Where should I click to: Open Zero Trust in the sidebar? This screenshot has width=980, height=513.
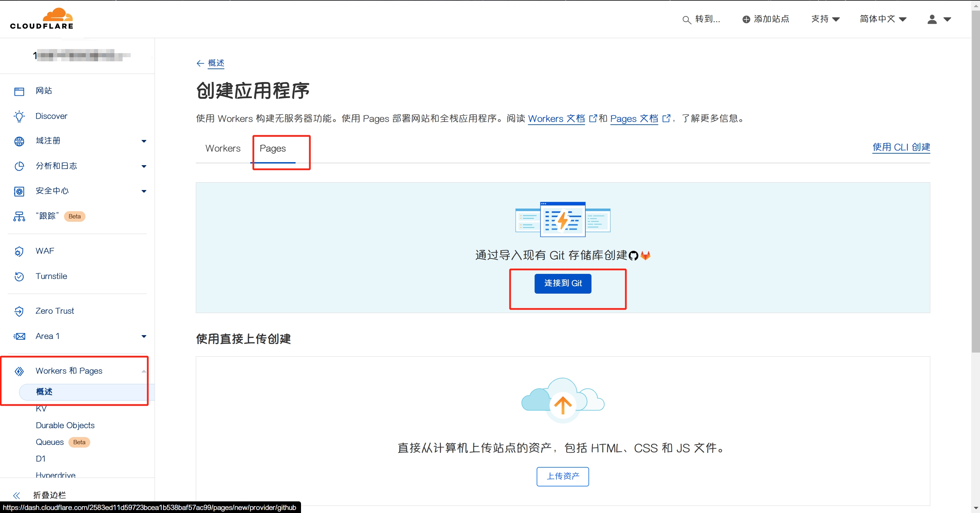point(55,311)
